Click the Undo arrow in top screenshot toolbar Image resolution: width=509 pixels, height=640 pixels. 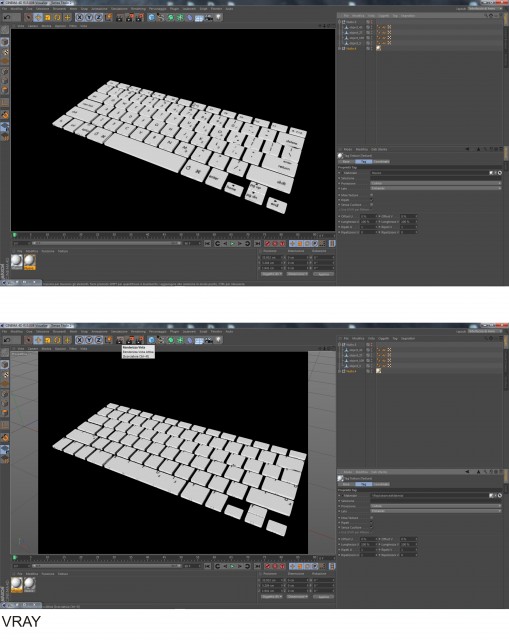(x=7, y=17)
